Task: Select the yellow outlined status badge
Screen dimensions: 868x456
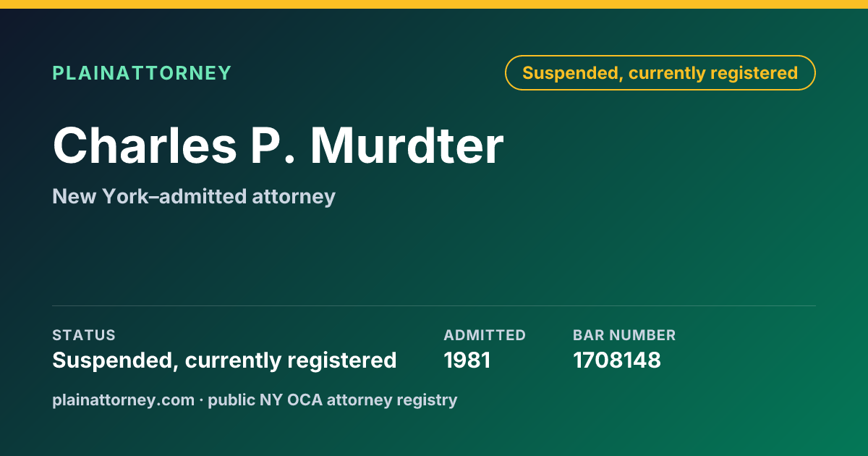Action: [x=660, y=73]
